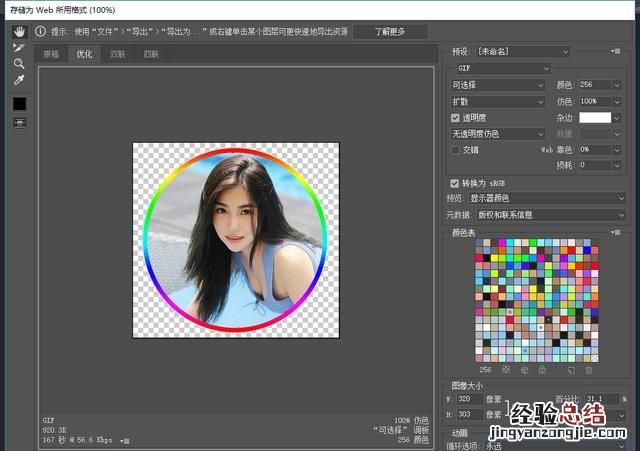Select the Slice Select tool
Image resolution: width=640 pixels, height=451 pixels.
pos(19,47)
